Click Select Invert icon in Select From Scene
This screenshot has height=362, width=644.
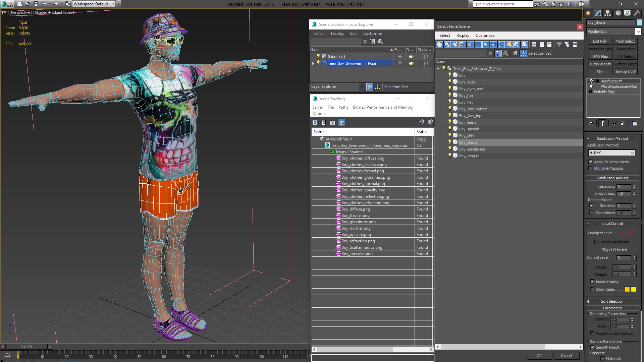(x=549, y=45)
